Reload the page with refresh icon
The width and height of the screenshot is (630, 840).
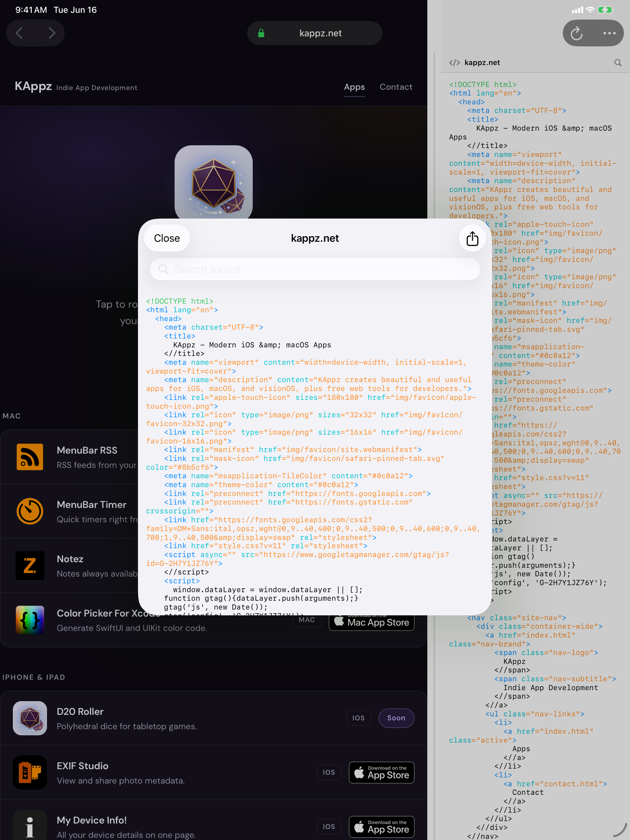click(577, 33)
